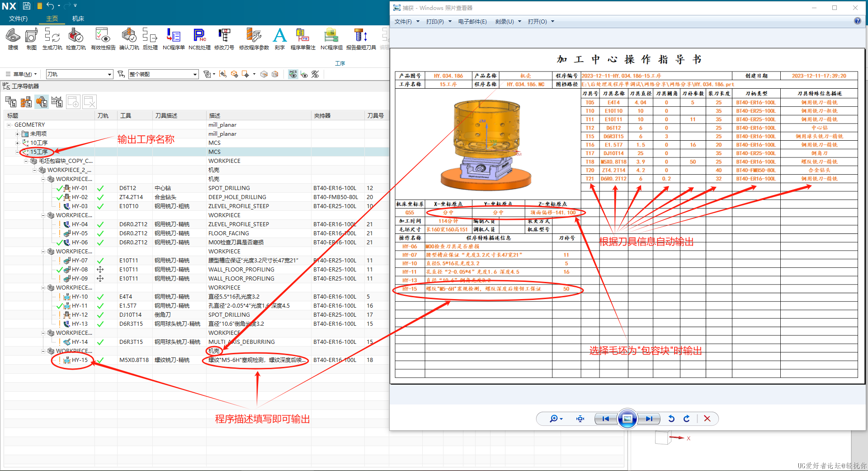868x471 pixels.
Task: Open the undo history dropdown arrow
Action: pyautogui.click(x=59, y=6)
